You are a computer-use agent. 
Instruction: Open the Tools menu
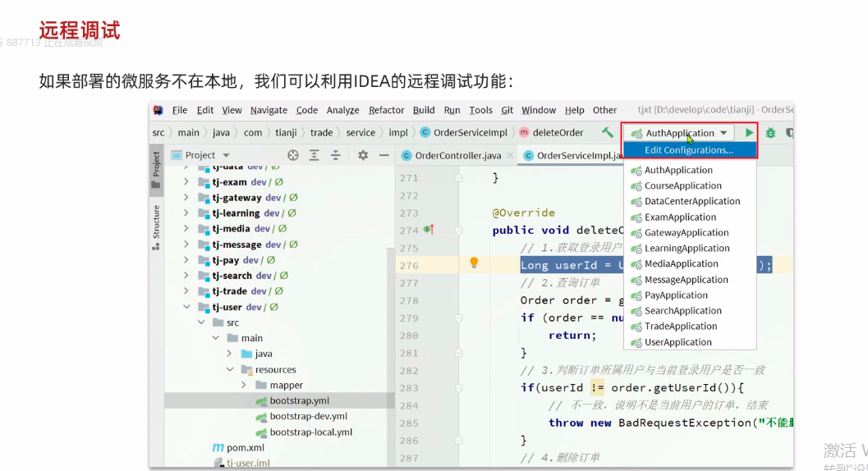point(480,110)
